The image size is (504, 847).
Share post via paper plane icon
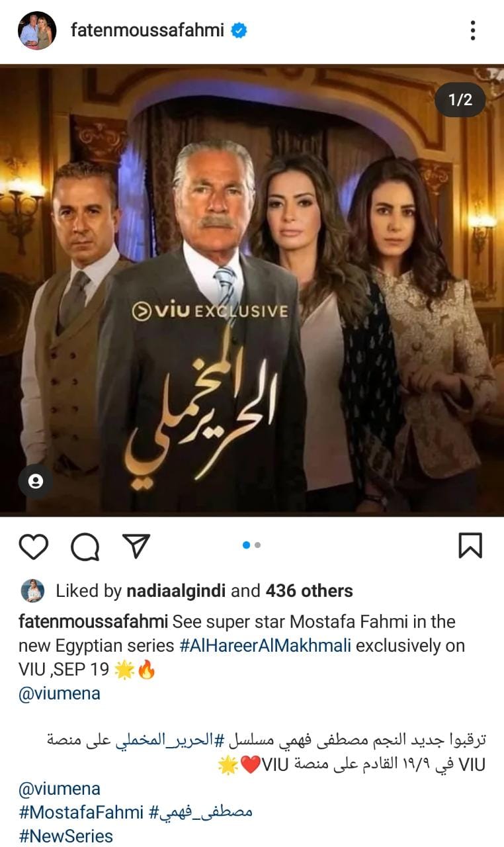coord(137,546)
